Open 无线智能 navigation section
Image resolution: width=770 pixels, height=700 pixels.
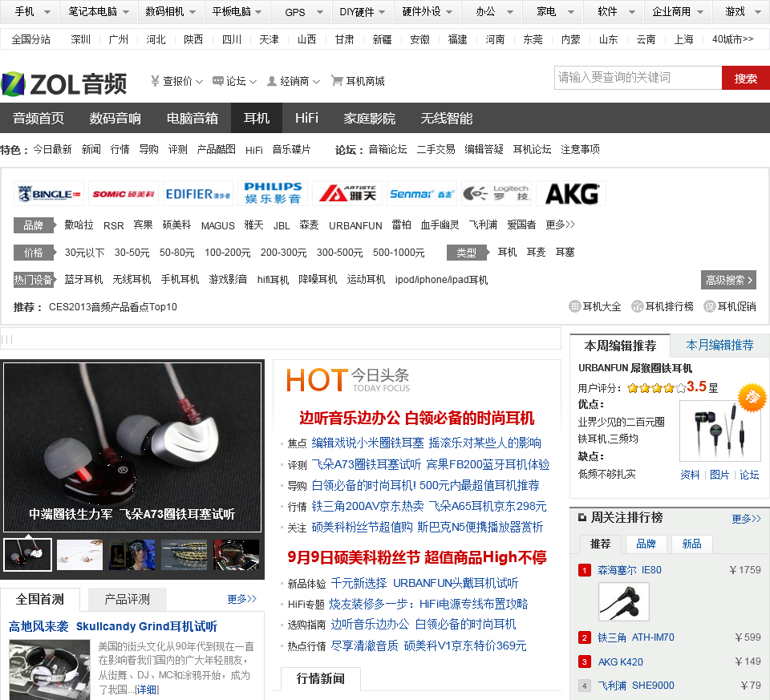pos(447,118)
